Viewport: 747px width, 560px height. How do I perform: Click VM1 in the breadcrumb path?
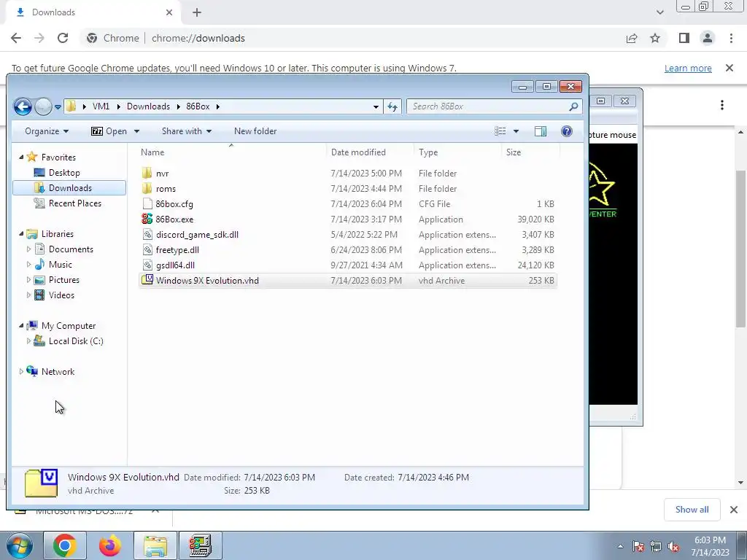click(x=101, y=106)
